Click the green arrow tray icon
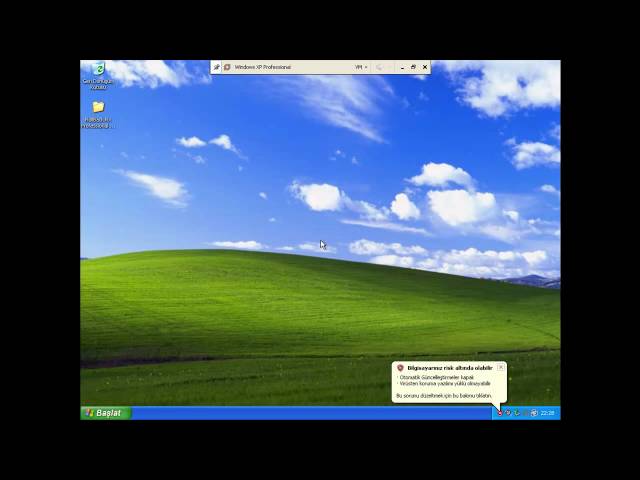 [517, 413]
